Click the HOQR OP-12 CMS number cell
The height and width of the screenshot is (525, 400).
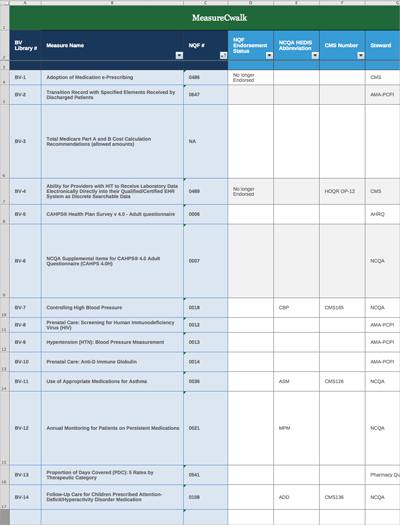342,192
